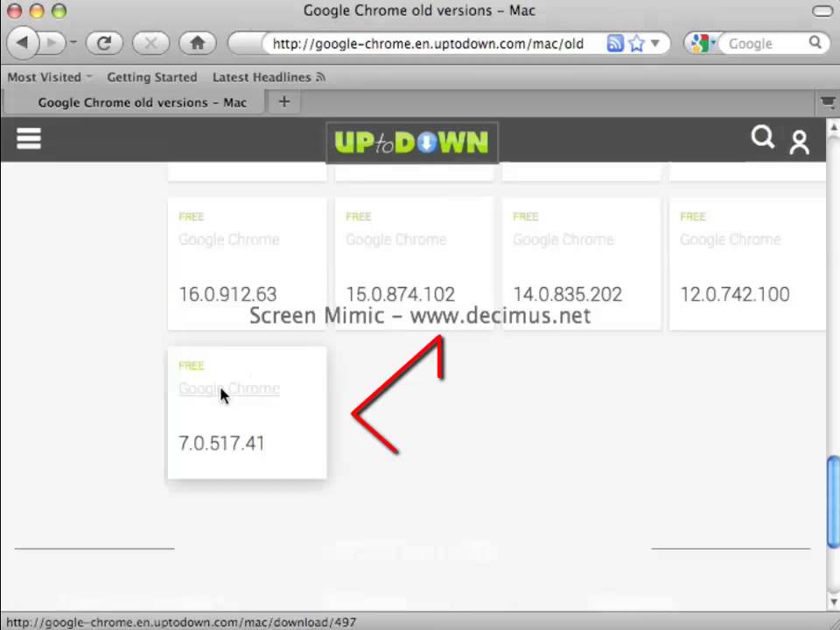Click the Uptodown logo
The image size is (840, 630).
(411, 143)
